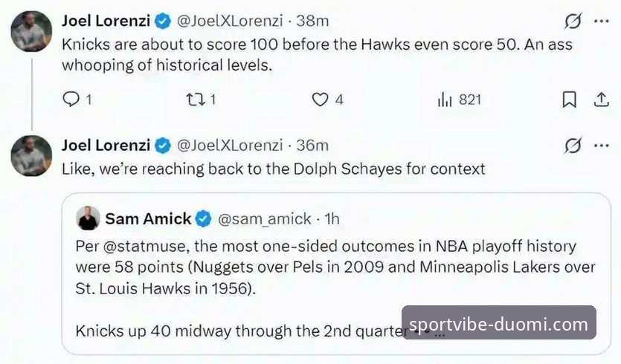
Task: Open the quoted tweet about one-sided outcomes
Action: pos(336,274)
